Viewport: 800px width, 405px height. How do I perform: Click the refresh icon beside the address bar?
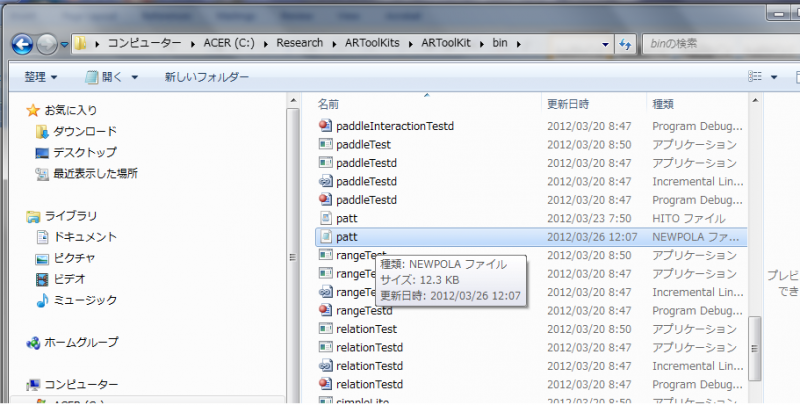click(625, 44)
